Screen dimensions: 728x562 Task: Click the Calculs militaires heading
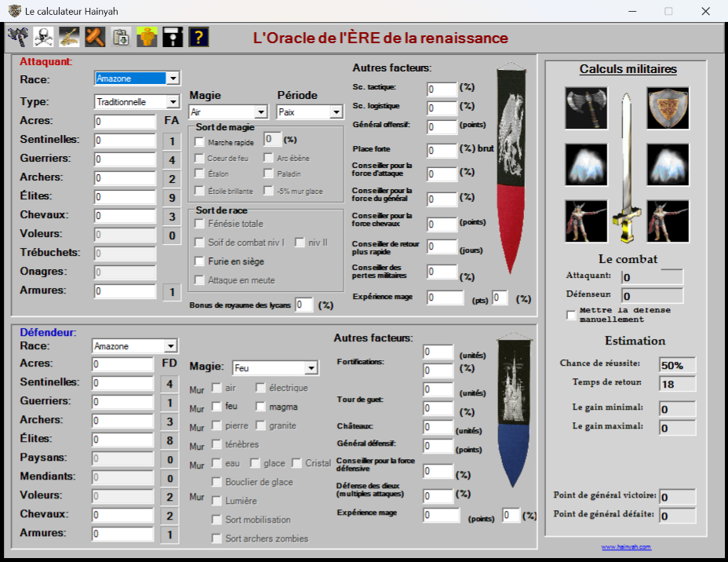(628, 69)
